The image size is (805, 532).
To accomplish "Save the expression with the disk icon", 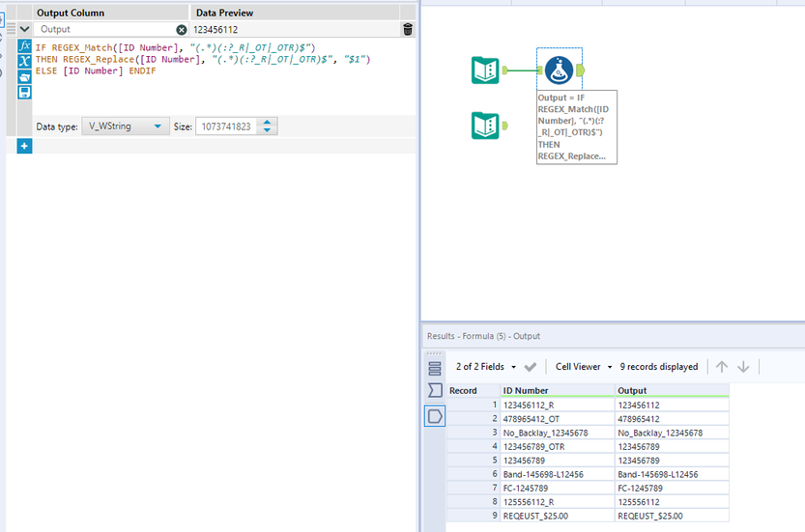I will point(24,93).
